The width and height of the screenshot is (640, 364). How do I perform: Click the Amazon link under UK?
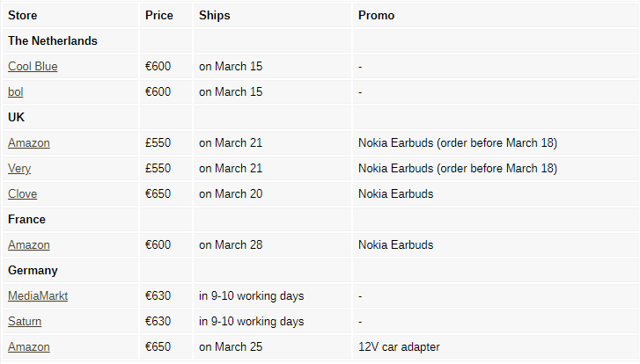point(29,142)
